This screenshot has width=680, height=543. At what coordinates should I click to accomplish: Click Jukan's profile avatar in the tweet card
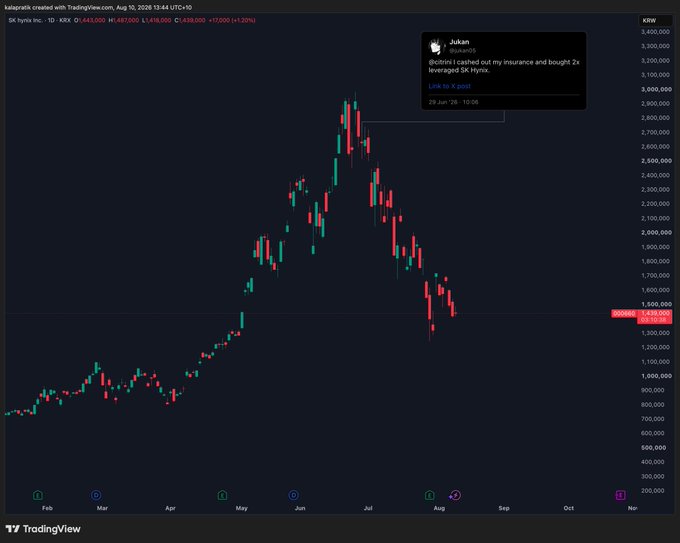437,46
